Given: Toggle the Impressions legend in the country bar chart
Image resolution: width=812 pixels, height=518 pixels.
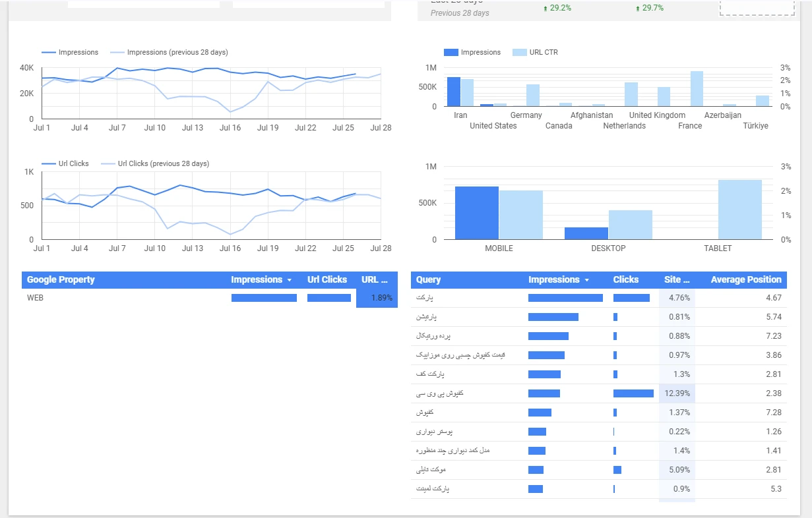Looking at the screenshot, I should [x=472, y=52].
